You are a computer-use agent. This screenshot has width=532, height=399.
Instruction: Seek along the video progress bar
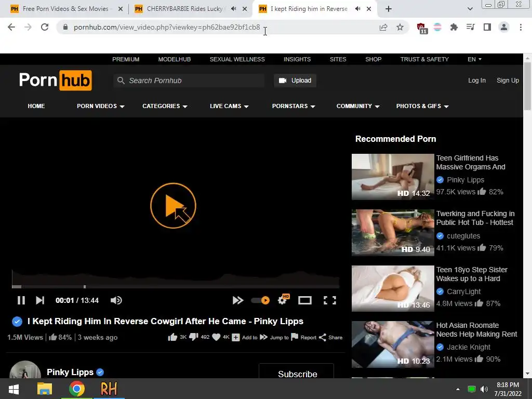(176, 287)
